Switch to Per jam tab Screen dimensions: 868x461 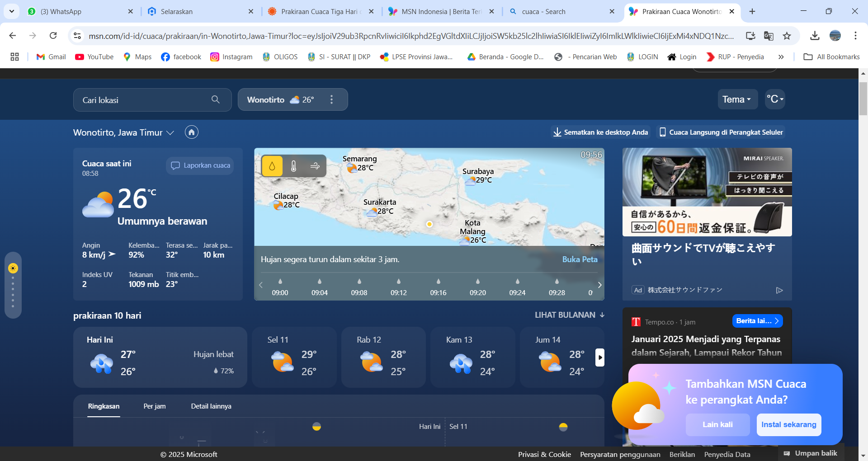pos(155,406)
